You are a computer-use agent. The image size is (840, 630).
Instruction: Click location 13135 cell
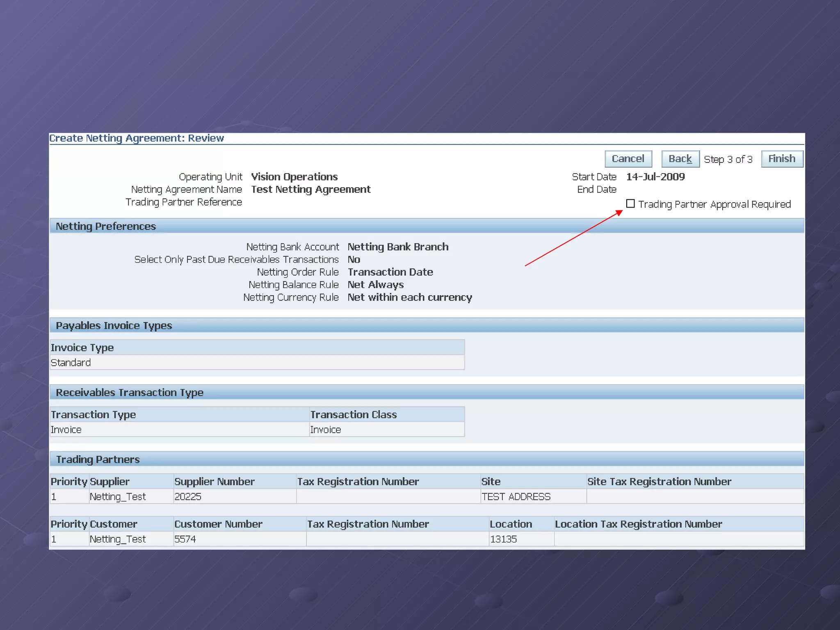(503, 539)
